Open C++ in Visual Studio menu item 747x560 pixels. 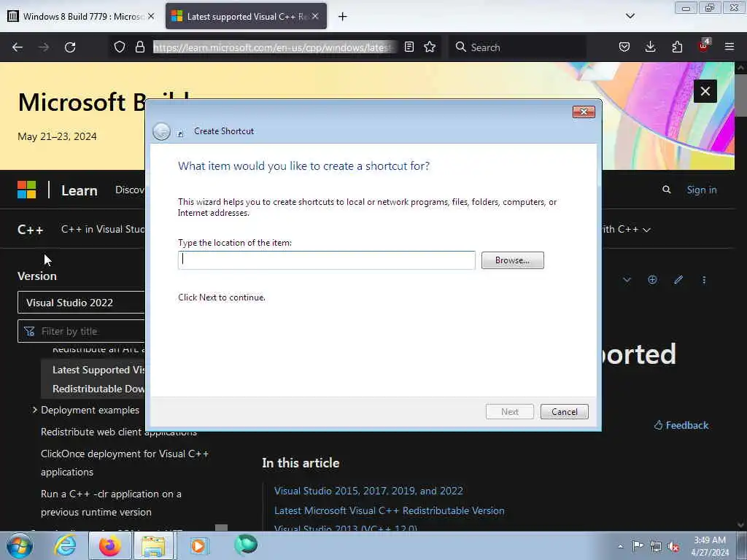click(102, 229)
